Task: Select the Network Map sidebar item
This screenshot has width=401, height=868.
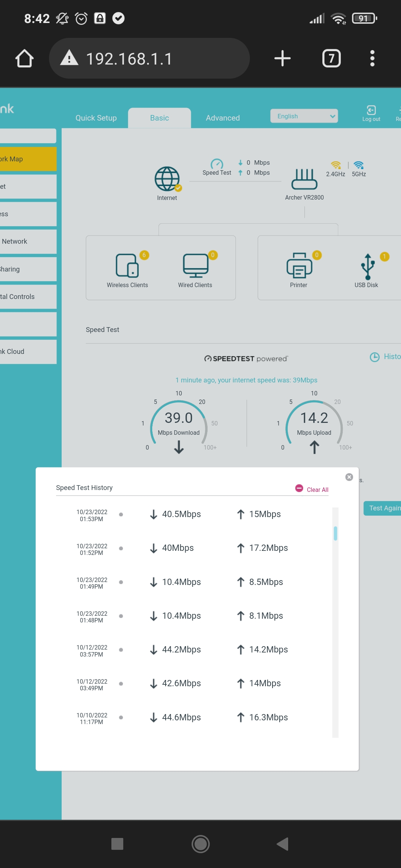Action: click(x=28, y=159)
